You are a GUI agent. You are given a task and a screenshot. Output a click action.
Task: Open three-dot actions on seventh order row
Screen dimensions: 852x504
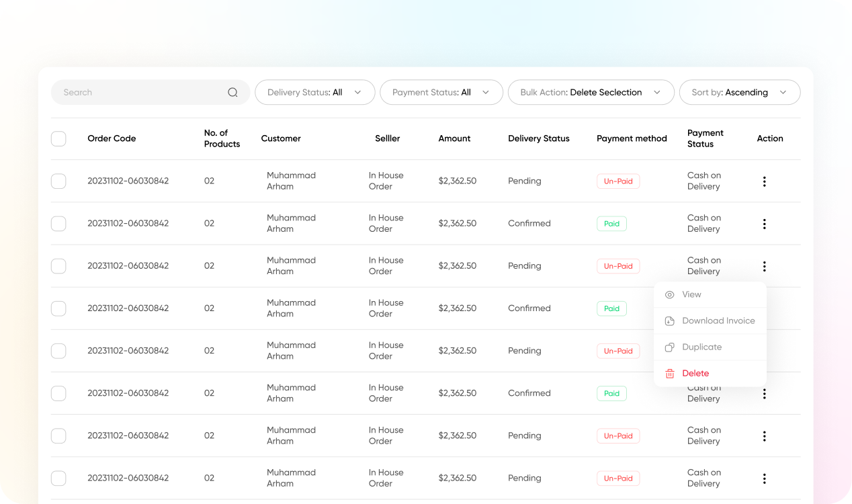[764, 436]
